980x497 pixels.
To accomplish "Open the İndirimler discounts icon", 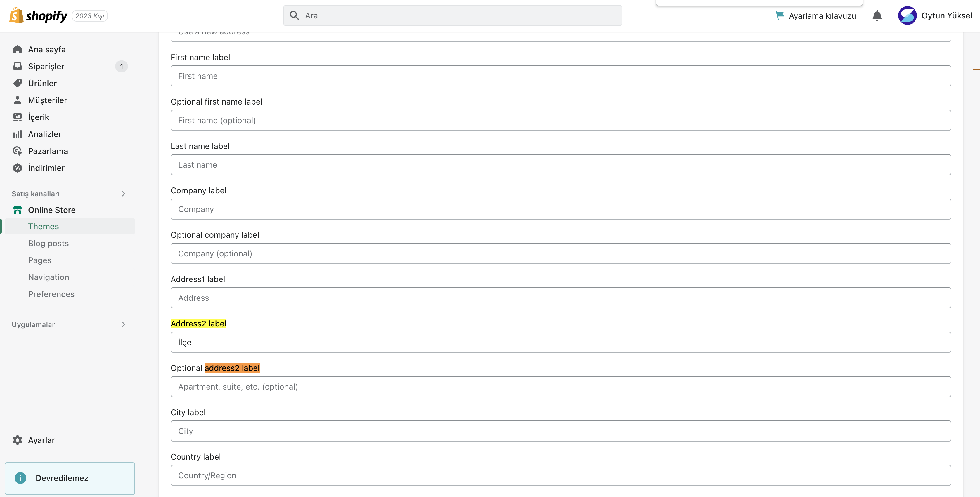I will tap(18, 168).
